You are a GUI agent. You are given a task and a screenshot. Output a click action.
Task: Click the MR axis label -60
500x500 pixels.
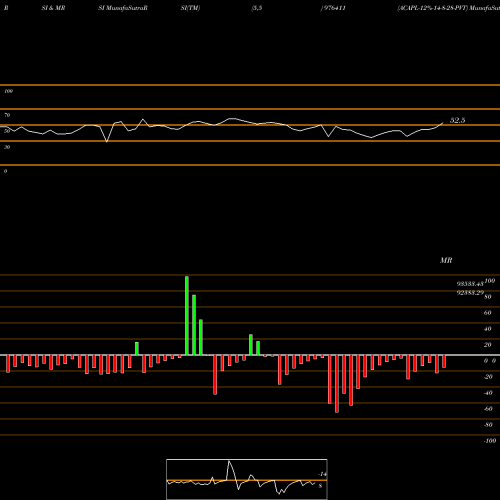pyautogui.click(x=488, y=409)
